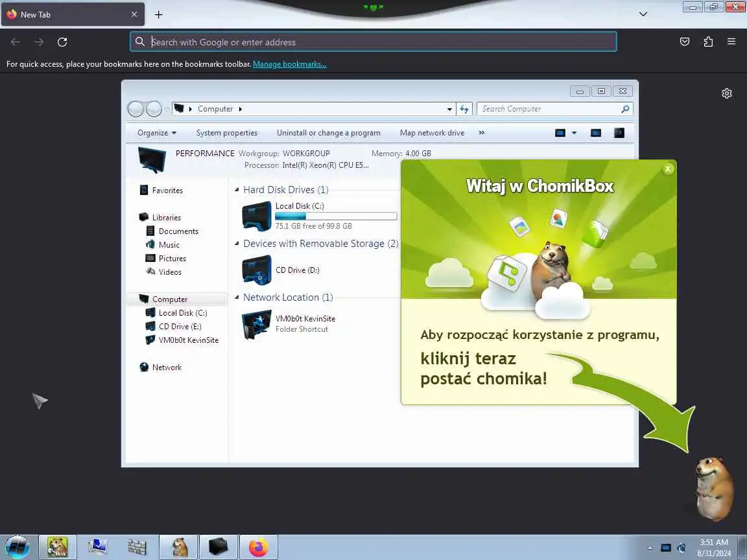
Task: Open the Windows Start button
Action: [x=18, y=546]
